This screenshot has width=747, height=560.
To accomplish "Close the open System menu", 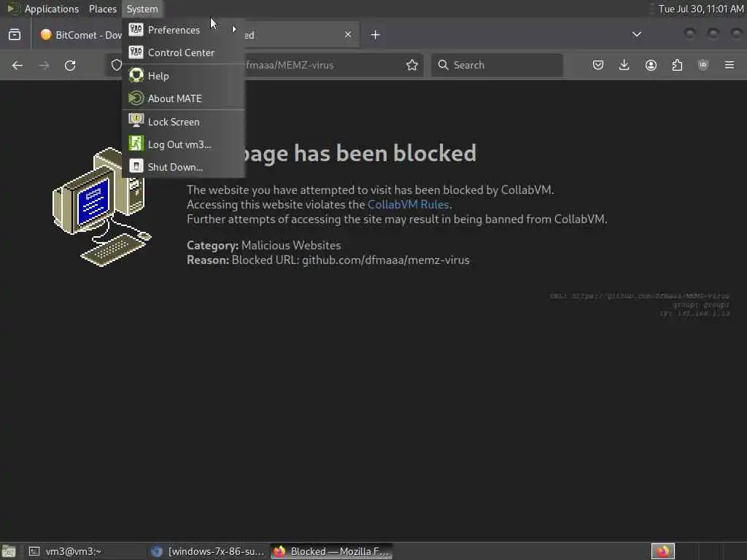I will pyautogui.click(x=142, y=9).
